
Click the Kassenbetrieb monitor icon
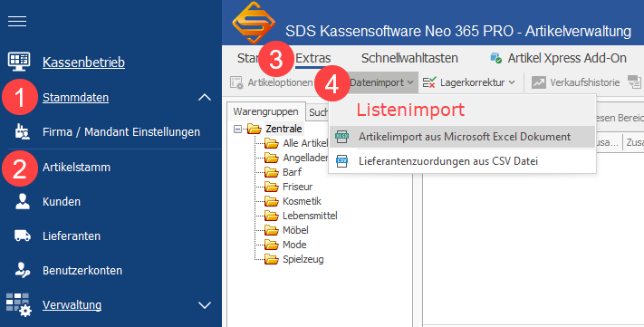(x=19, y=62)
